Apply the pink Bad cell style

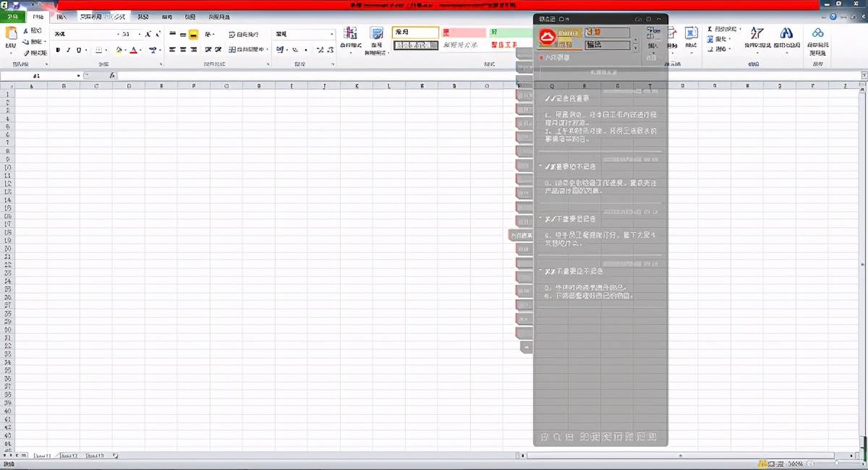[x=464, y=33]
